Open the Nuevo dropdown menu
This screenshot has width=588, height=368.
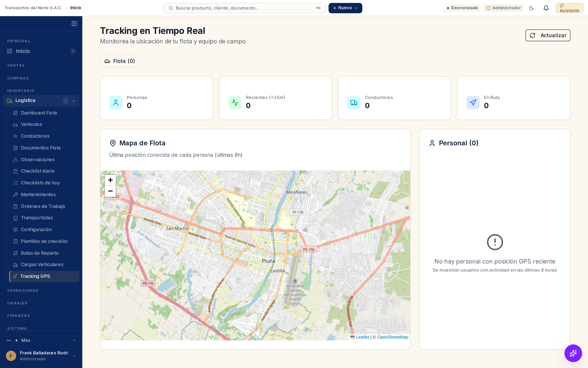[x=345, y=8]
